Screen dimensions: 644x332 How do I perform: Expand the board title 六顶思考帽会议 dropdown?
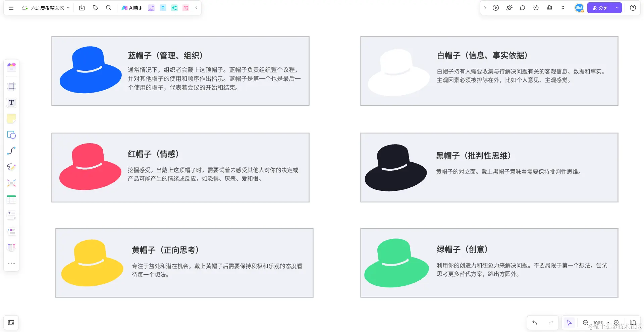67,7
